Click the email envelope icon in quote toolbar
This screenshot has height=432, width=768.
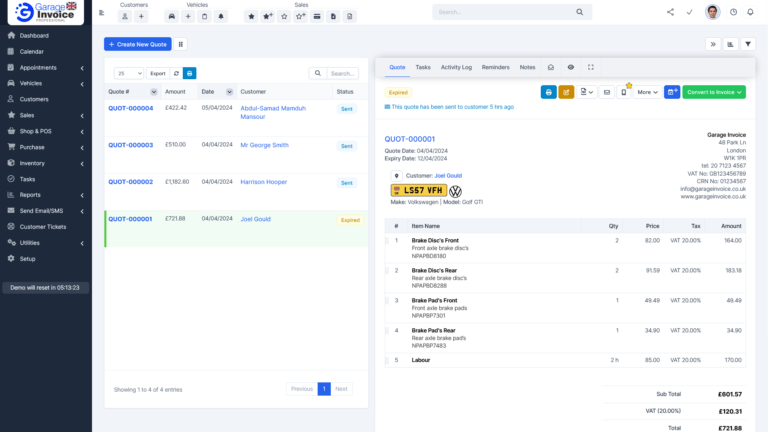(607, 92)
